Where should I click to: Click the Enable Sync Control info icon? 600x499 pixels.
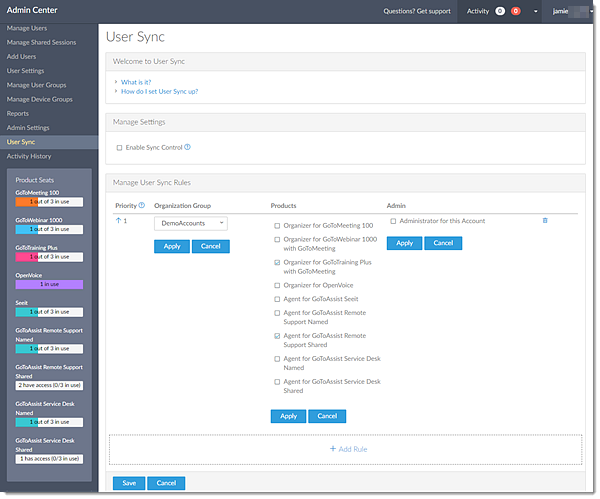[188, 147]
